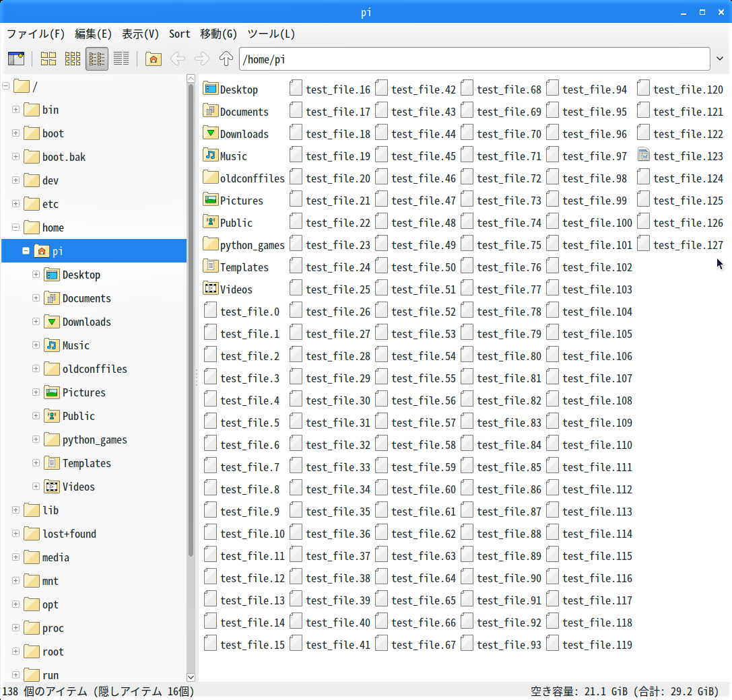
Task: Expand Downloads node in sidebar tree
Action: click(36, 322)
